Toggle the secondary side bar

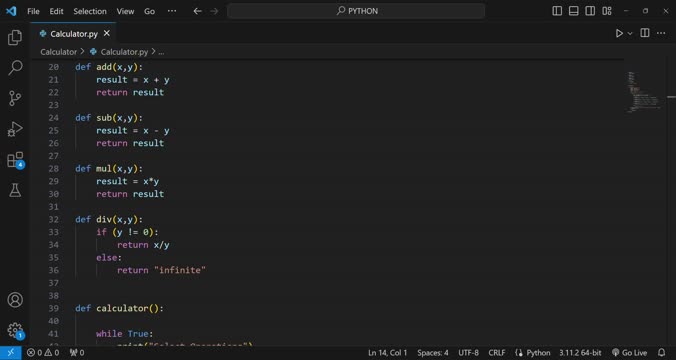590,11
